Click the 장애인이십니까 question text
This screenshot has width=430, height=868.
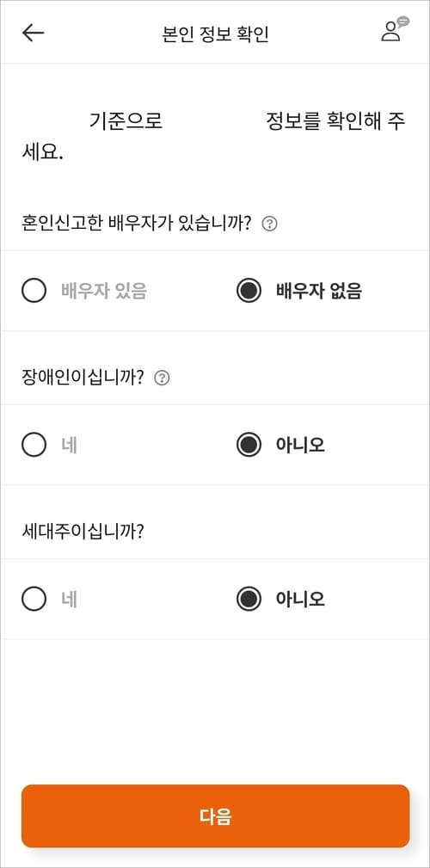pos(83,379)
